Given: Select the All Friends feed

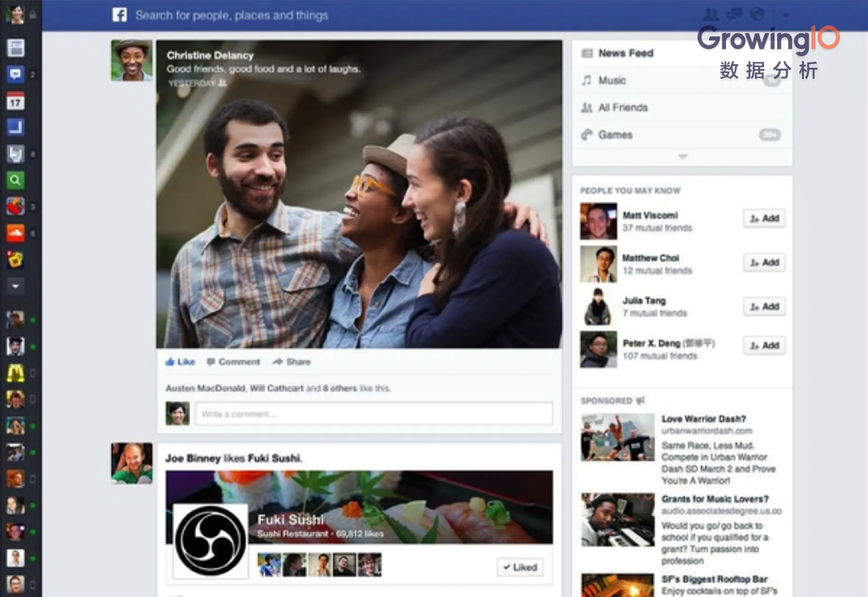Looking at the screenshot, I should pyautogui.click(x=623, y=108).
